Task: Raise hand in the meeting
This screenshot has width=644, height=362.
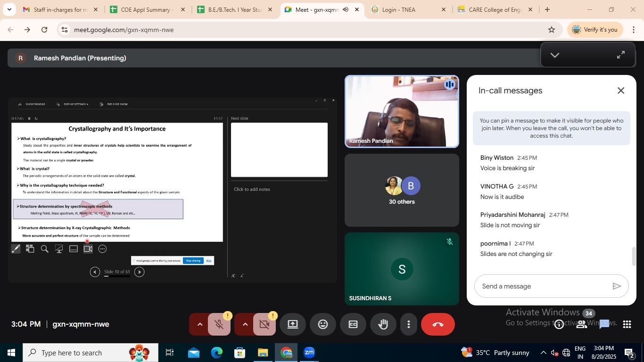Action: click(x=383, y=324)
